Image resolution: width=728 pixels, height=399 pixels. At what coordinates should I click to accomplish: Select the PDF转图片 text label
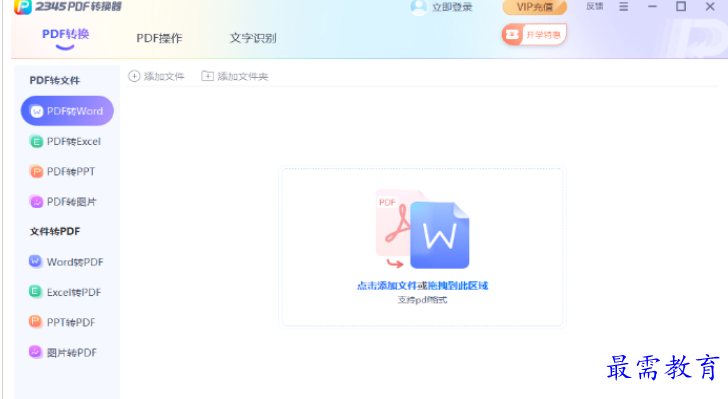tap(72, 202)
